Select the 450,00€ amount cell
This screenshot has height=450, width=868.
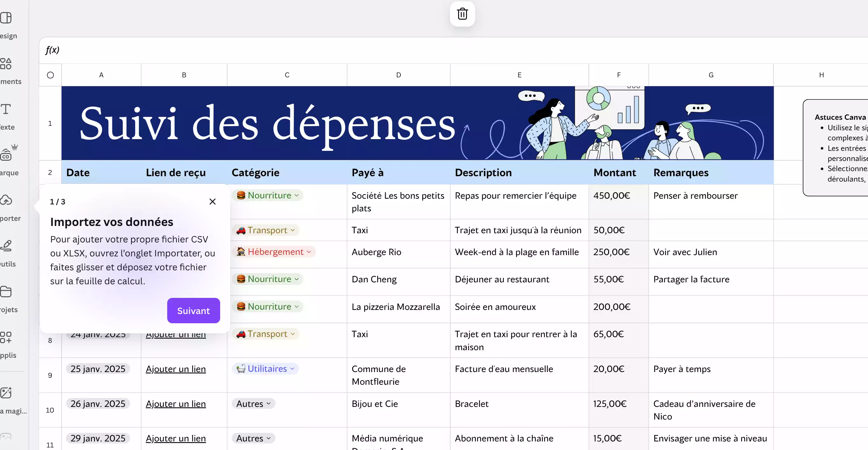tap(619, 202)
